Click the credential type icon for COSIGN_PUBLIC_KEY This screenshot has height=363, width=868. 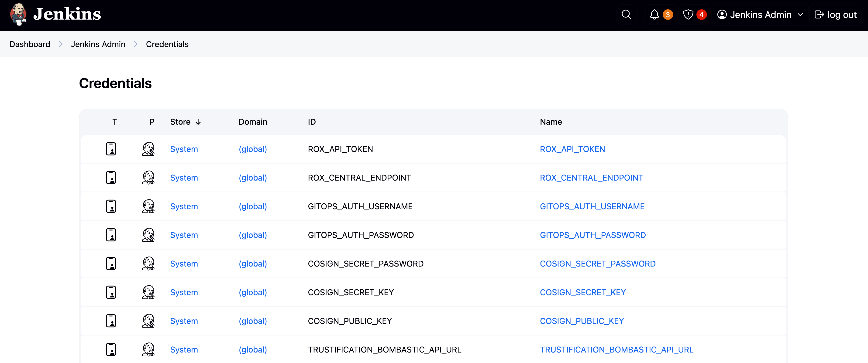coord(110,321)
